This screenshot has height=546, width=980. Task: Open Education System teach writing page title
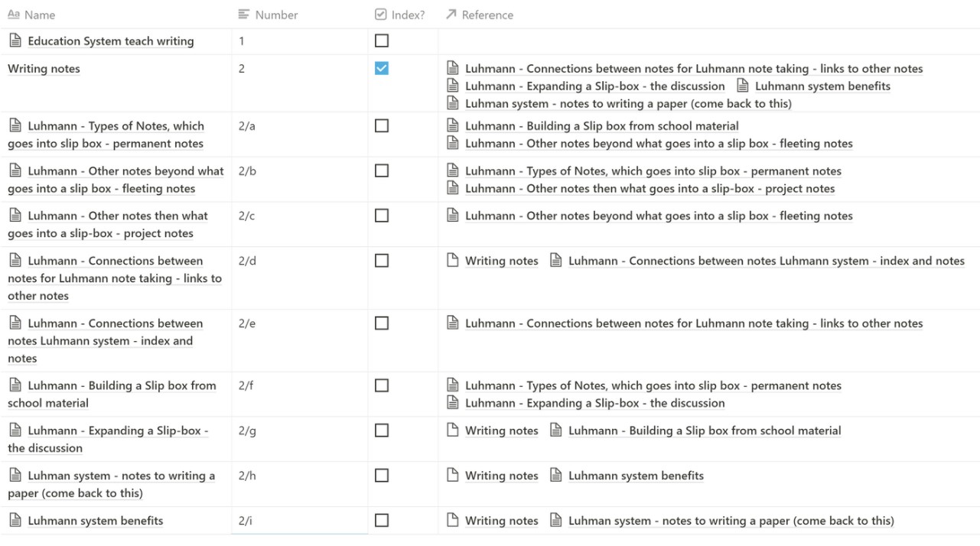(110, 41)
